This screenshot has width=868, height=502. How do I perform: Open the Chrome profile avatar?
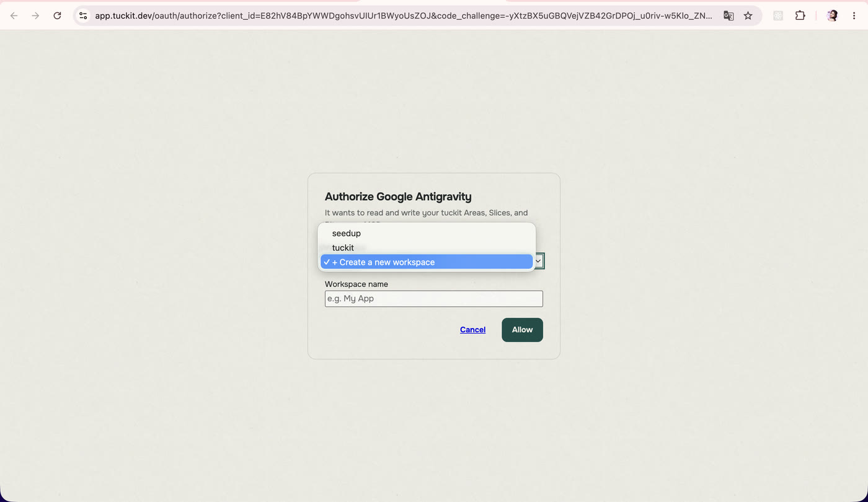[833, 15]
